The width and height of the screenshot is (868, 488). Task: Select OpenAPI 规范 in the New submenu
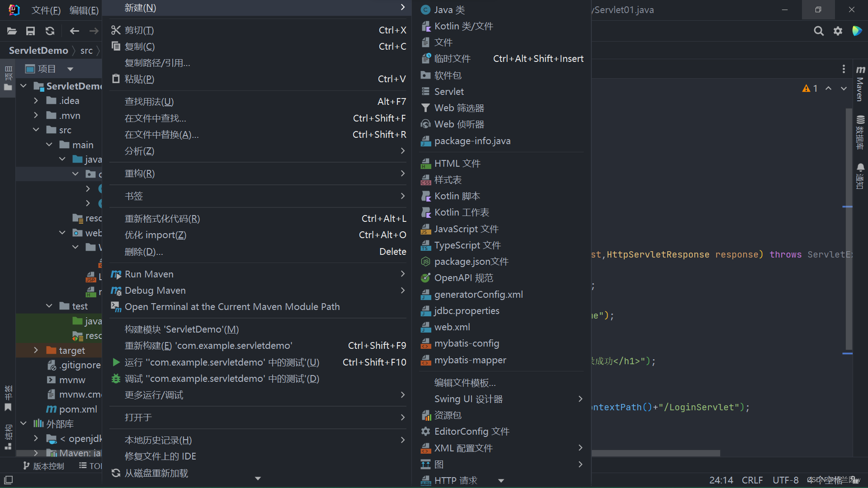click(x=502, y=278)
